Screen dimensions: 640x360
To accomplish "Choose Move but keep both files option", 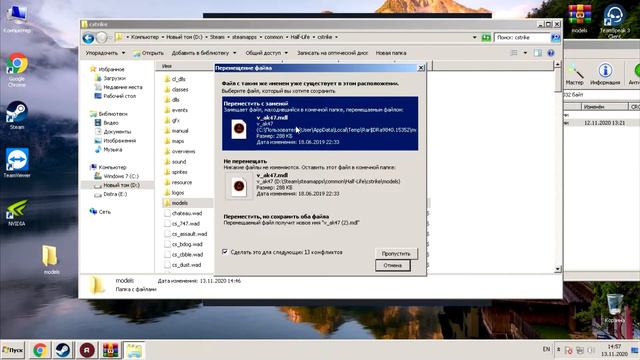I will tap(320, 220).
